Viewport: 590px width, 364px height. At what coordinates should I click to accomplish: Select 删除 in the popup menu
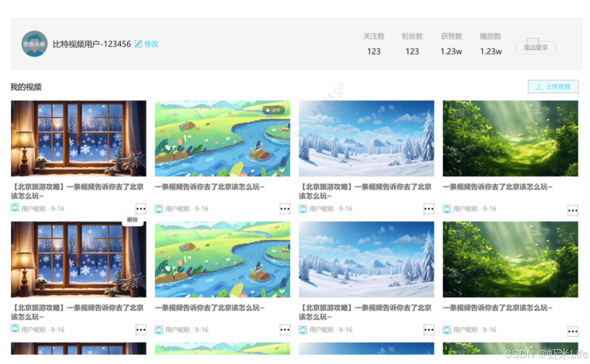[132, 220]
